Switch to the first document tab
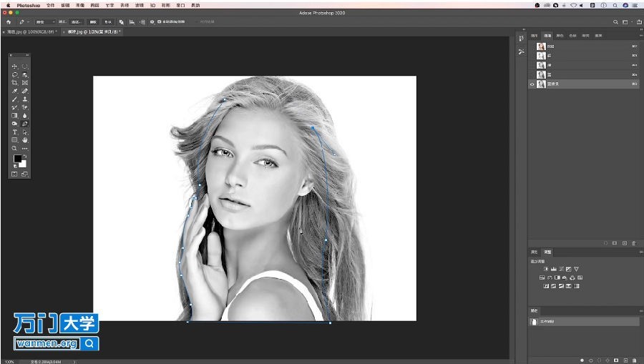644x364 pixels. click(30, 31)
